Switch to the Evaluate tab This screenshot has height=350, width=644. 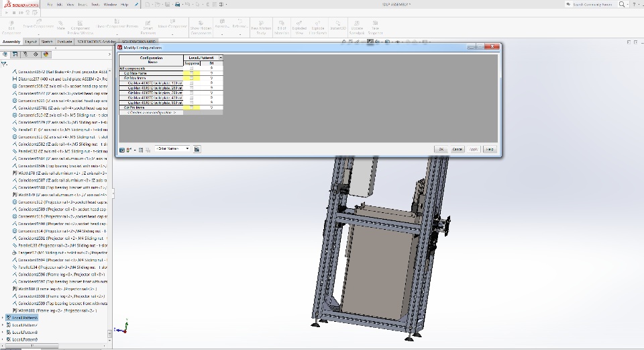click(64, 42)
